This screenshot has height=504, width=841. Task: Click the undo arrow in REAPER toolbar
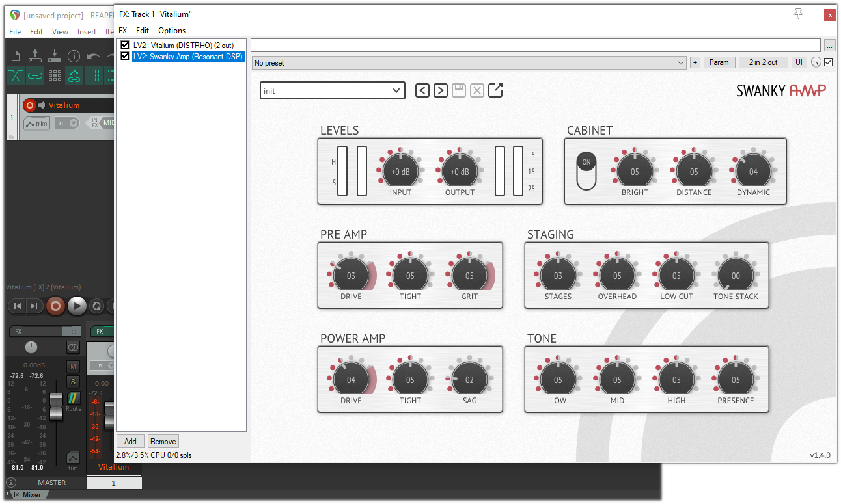94,56
